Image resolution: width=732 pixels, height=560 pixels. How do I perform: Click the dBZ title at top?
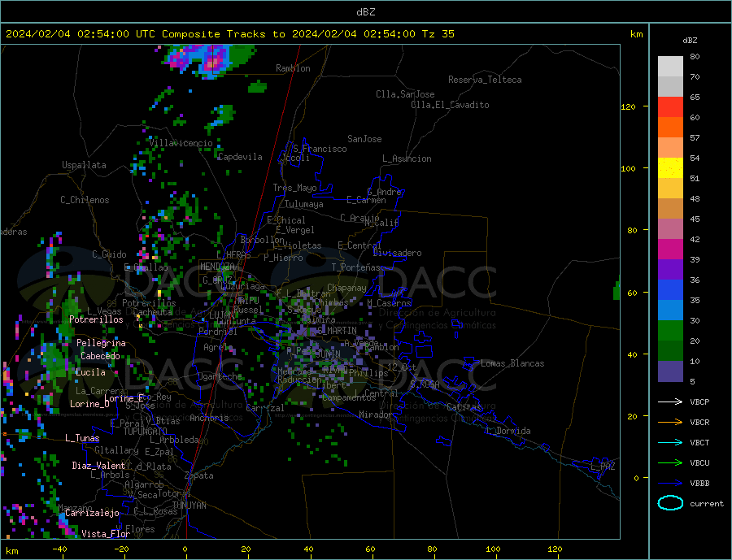365,12
